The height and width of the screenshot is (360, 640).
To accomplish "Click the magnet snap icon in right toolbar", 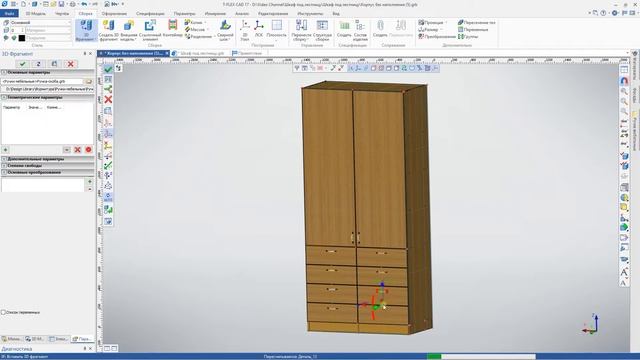I will click(624, 80).
